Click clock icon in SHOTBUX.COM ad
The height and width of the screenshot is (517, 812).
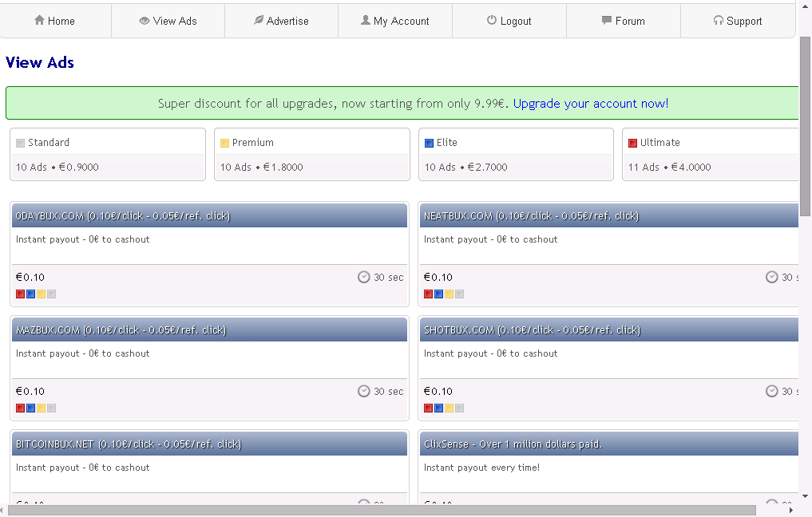click(771, 391)
